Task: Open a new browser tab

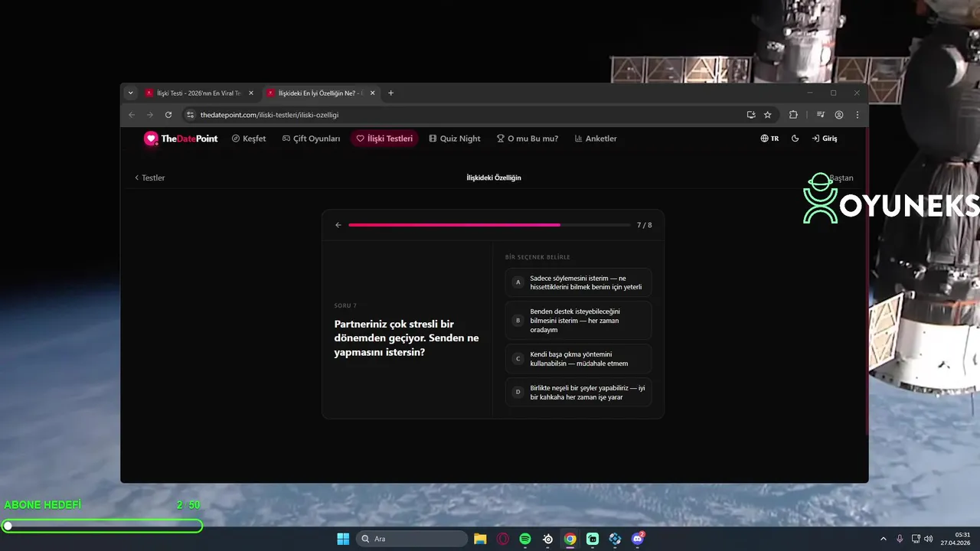Action: click(390, 93)
